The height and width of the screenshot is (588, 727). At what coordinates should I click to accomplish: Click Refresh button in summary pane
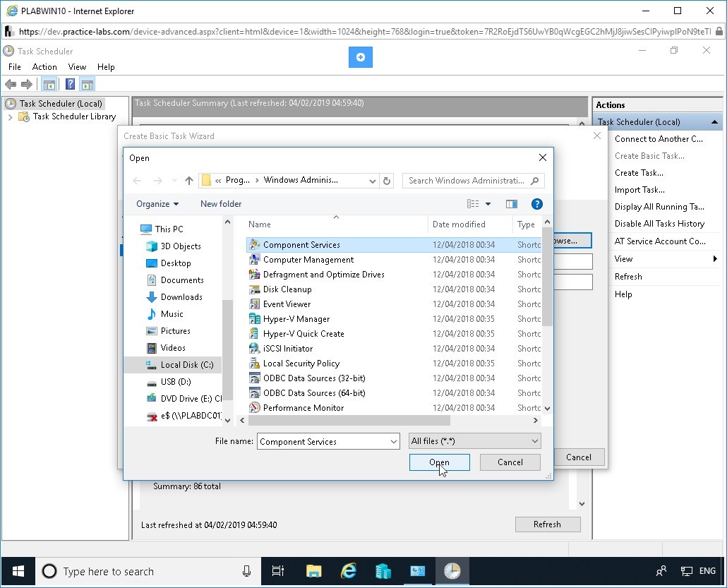(548, 524)
